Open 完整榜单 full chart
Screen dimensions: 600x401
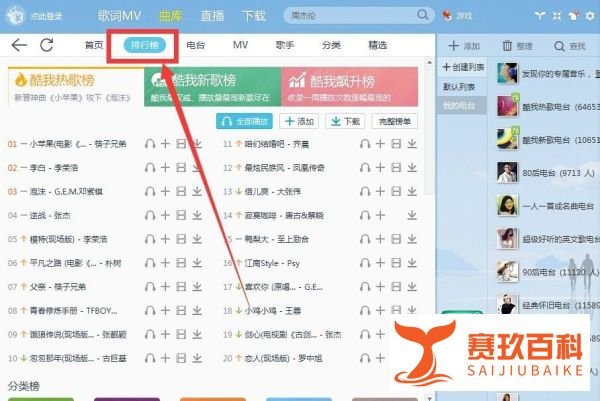[395, 121]
